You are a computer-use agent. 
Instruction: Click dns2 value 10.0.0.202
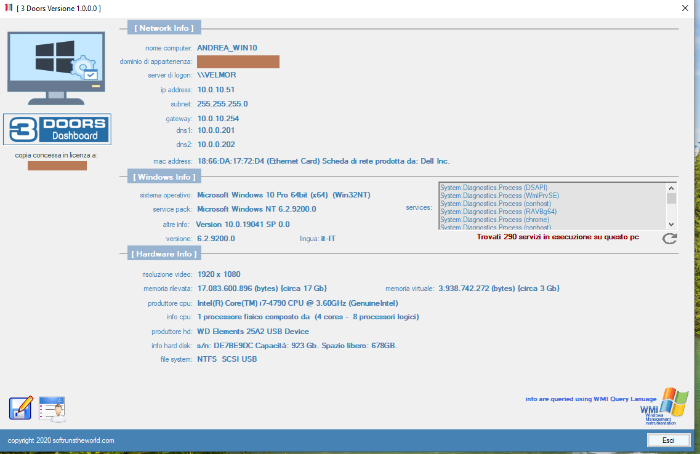(x=216, y=144)
